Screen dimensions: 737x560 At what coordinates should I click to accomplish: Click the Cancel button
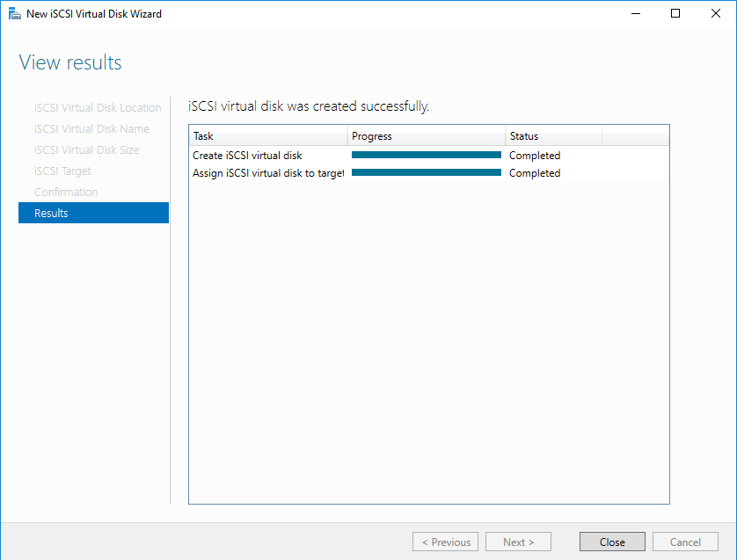coord(685,542)
